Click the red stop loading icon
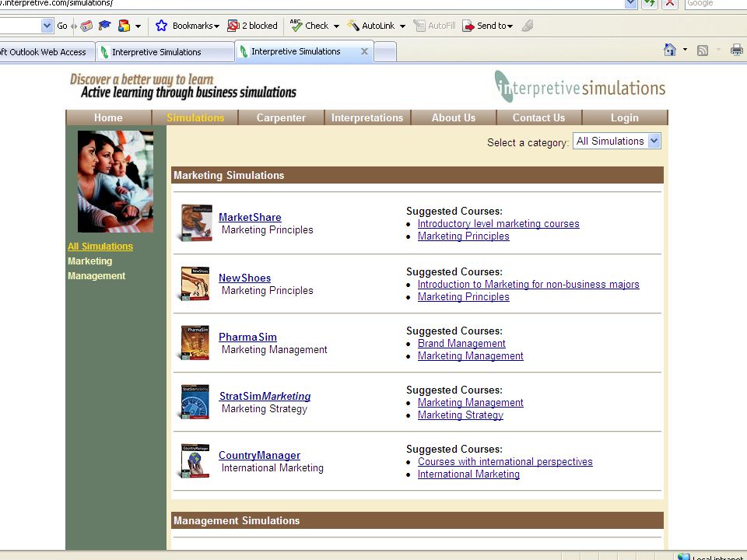 tap(670, 3)
